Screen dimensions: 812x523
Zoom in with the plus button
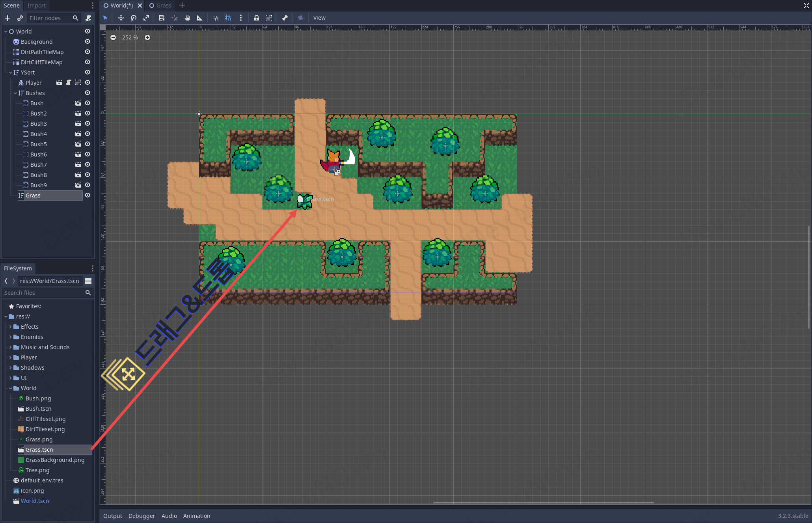(147, 37)
